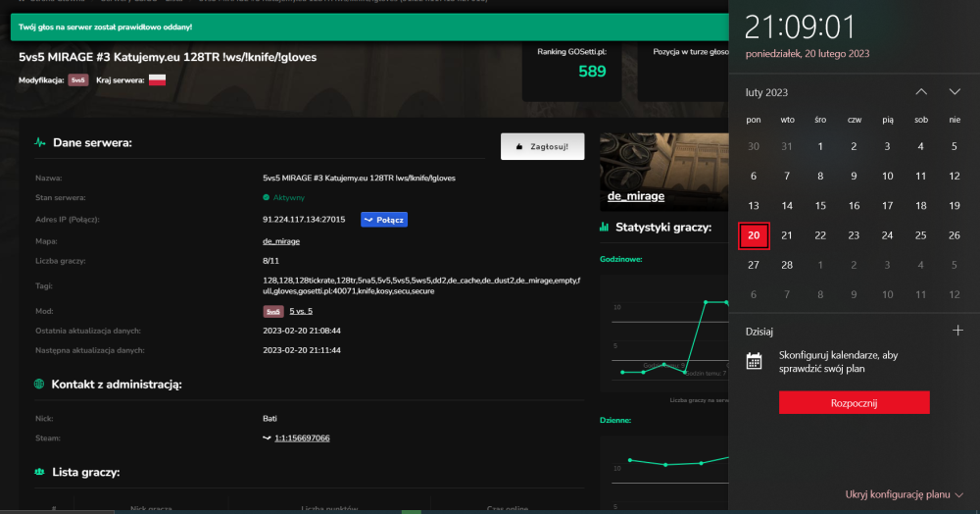Click the Dzienne daily chart label

(615, 420)
